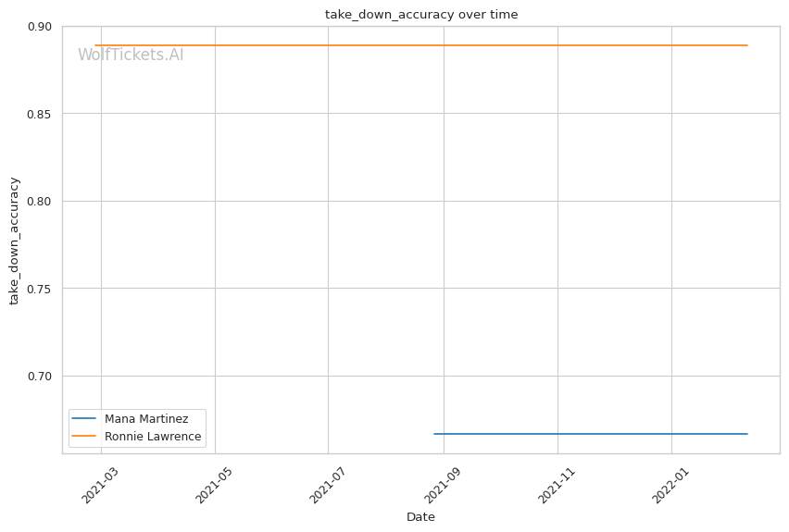The width and height of the screenshot is (789, 532).
Task: Click the 2022-01 x-axis tick label
Action: (x=669, y=483)
